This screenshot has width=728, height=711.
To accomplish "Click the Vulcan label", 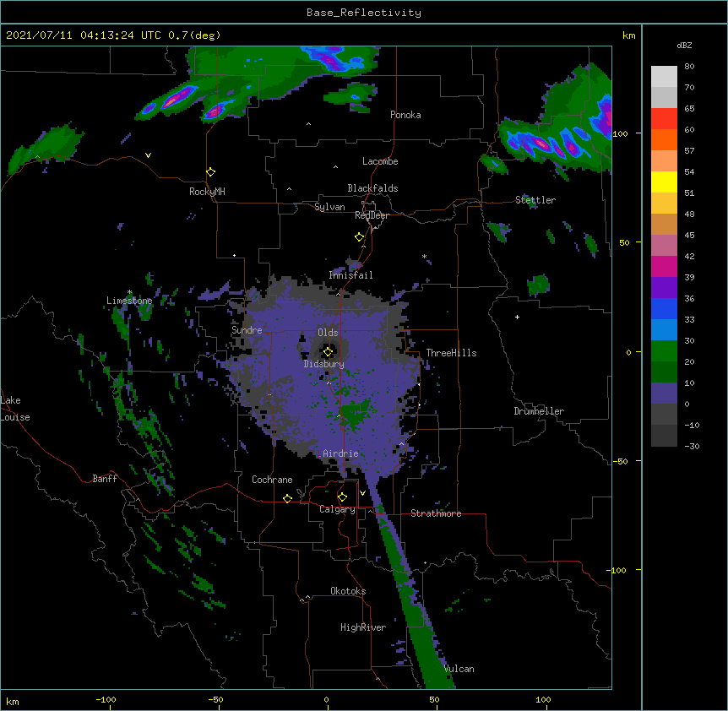I will point(459,669).
